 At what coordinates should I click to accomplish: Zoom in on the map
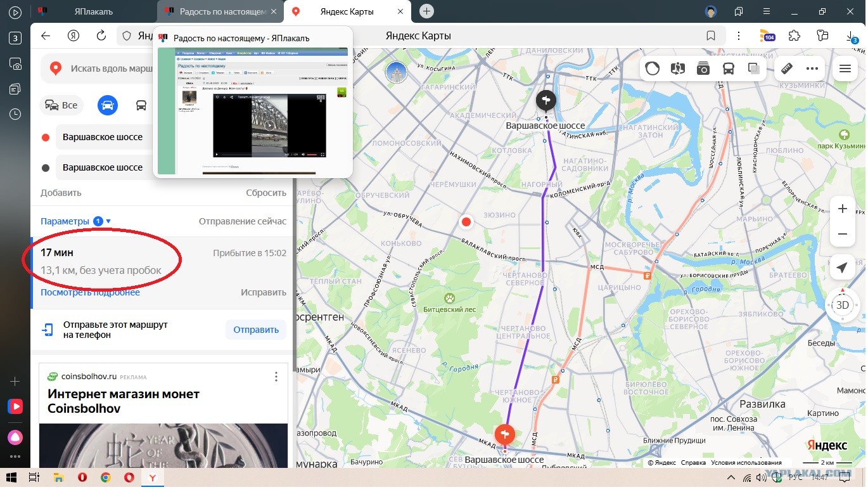point(843,209)
